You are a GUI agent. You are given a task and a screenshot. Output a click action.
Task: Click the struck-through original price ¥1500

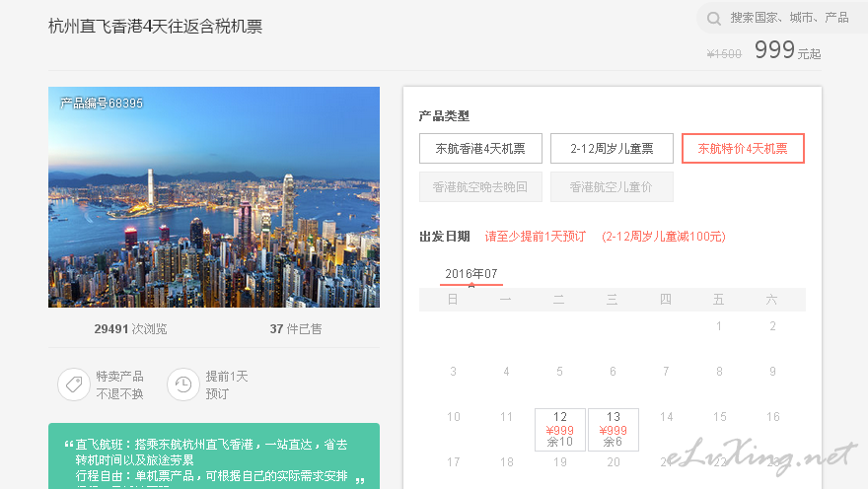coord(724,53)
